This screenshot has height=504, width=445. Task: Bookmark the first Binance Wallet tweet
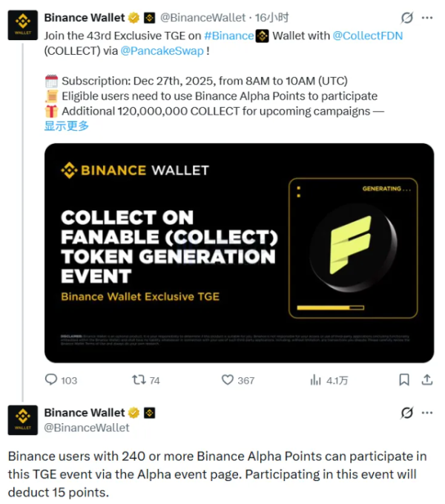point(404,379)
